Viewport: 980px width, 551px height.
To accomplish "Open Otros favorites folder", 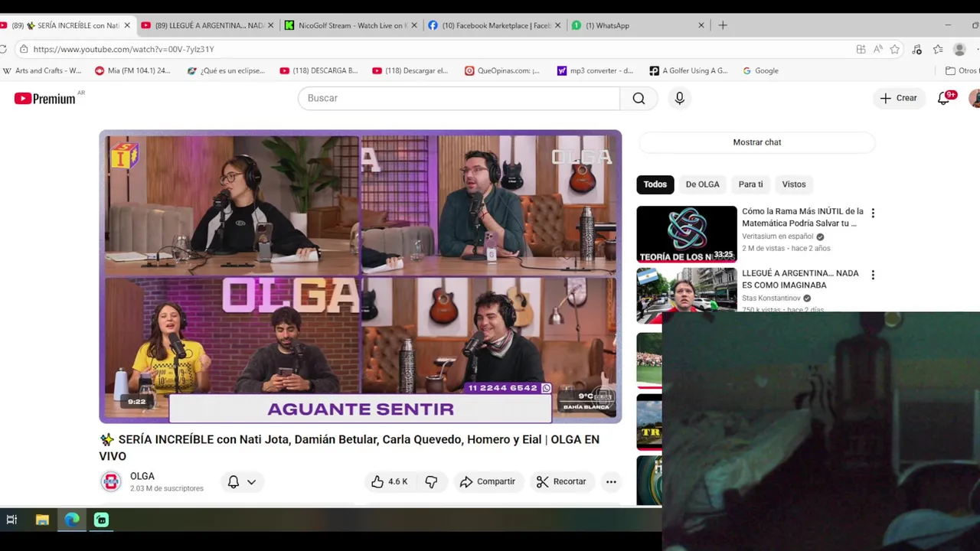I will (x=962, y=70).
